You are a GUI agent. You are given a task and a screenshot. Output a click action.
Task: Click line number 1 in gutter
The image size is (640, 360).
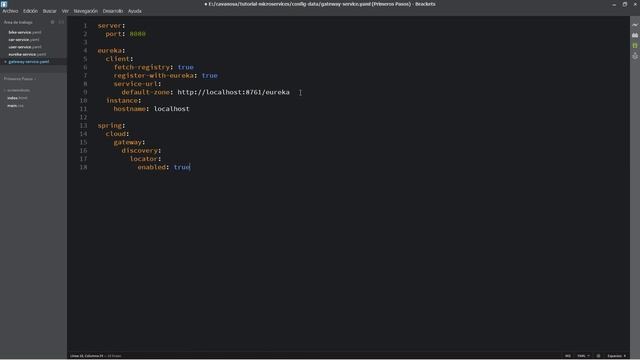pos(85,26)
